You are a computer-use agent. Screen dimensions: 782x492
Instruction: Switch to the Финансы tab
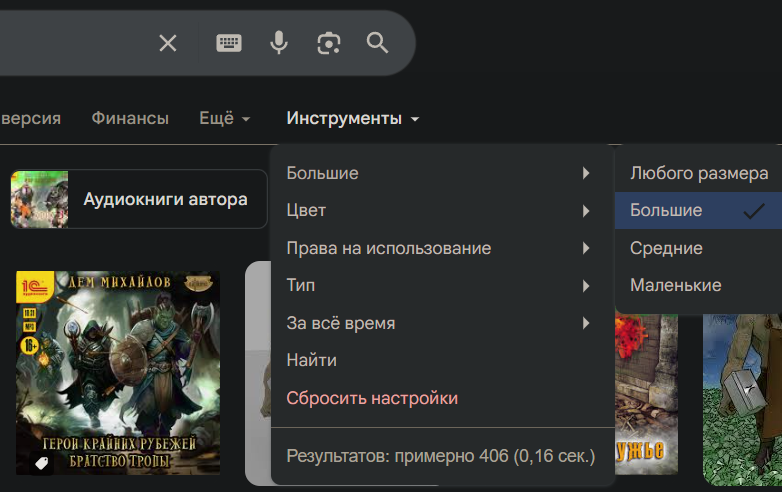(x=130, y=118)
